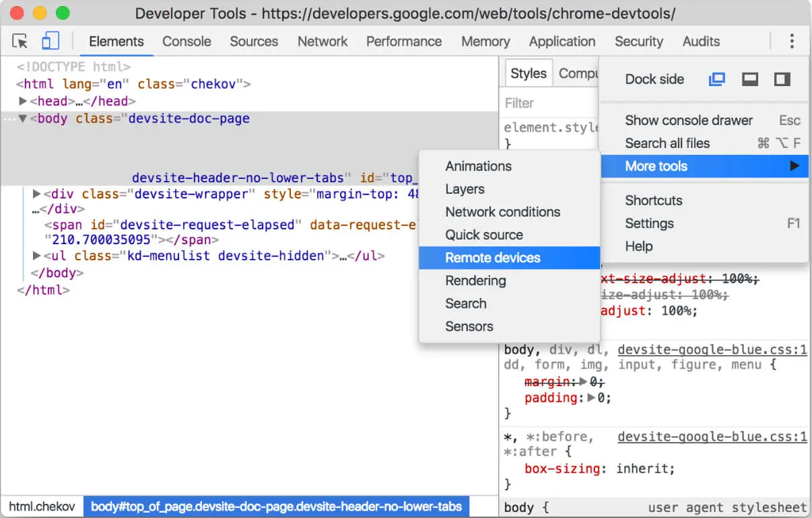
Task: Expand the devsite-wrapper div node
Action: [x=37, y=194]
